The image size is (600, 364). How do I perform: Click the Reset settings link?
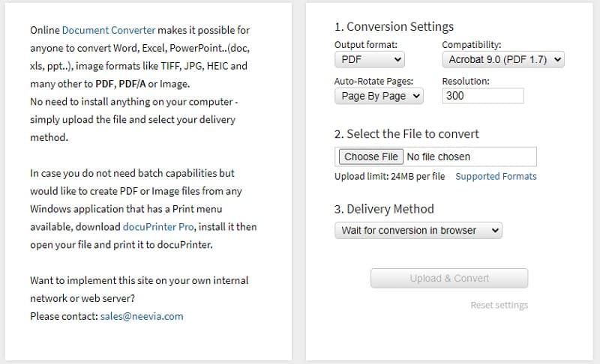coord(499,306)
